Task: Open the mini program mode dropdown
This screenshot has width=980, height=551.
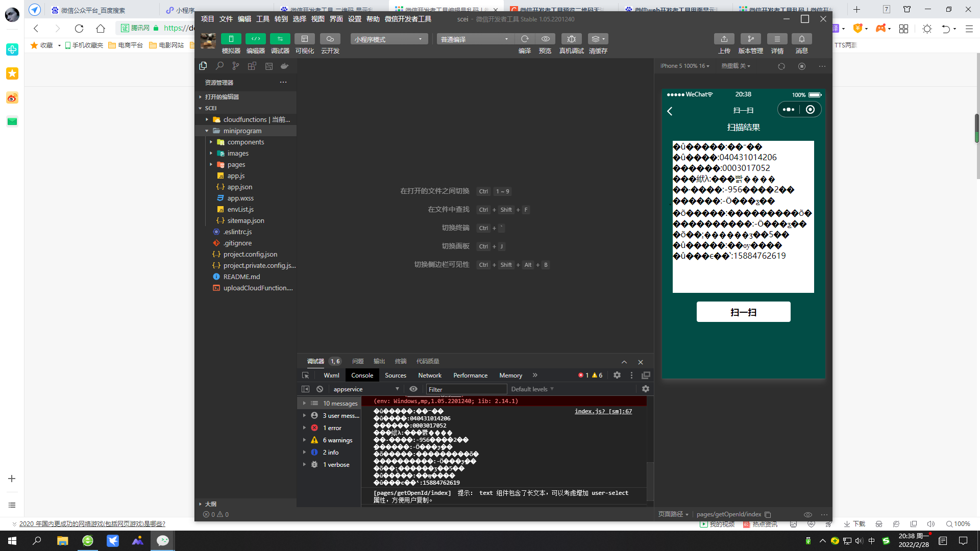Action: [388, 39]
